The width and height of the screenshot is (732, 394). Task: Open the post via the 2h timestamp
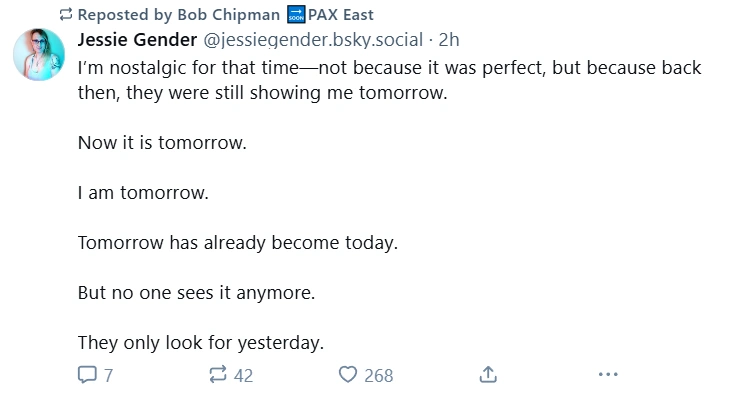(449, 40)
